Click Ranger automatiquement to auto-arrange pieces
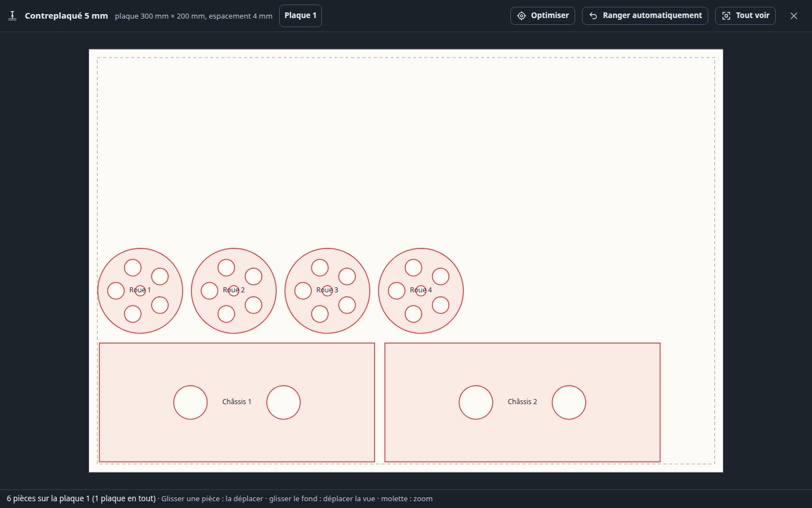812x508 pixels. (645, 16)
